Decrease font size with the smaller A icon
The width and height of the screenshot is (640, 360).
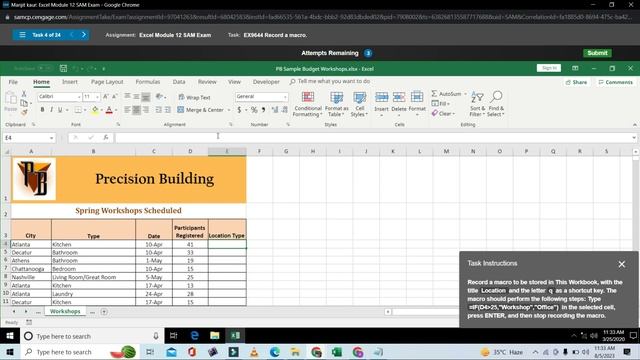[x=115, y=97]
